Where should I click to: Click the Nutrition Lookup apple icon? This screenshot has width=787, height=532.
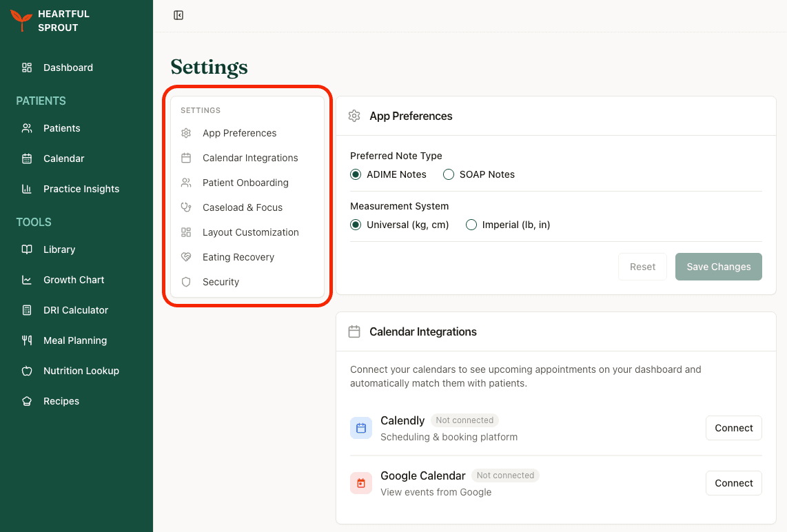pyautogui.click(x=27, y=371)
